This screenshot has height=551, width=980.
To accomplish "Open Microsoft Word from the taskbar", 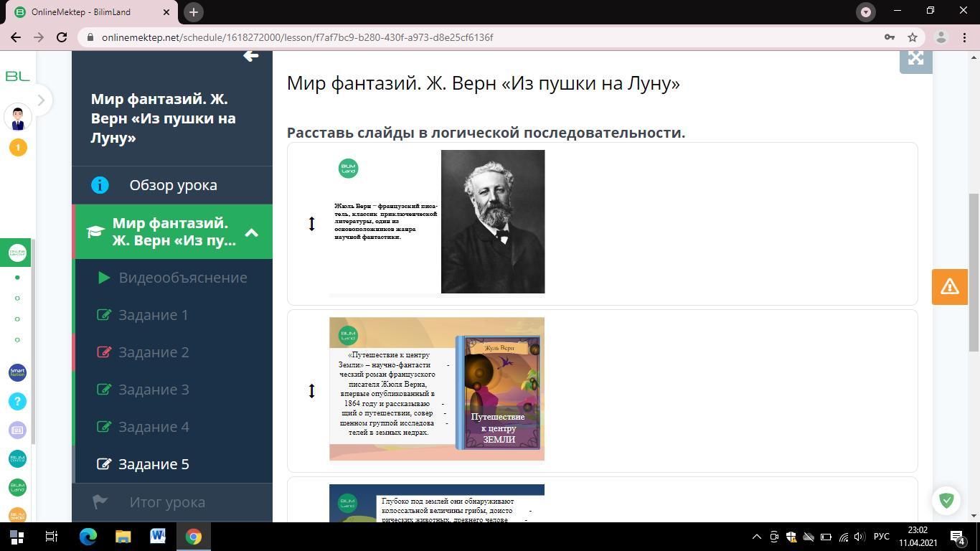I will pyautogui.click(x=158, y=537).
